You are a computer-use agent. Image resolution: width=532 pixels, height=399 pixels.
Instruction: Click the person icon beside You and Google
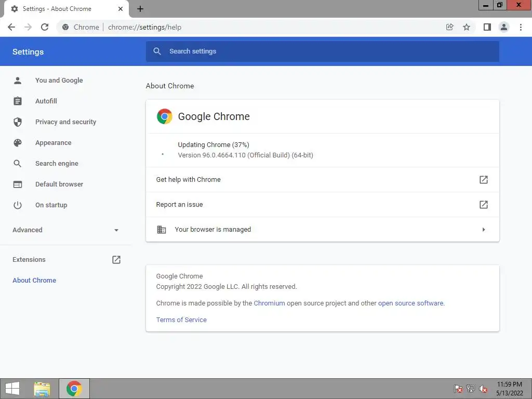[18, 81]
